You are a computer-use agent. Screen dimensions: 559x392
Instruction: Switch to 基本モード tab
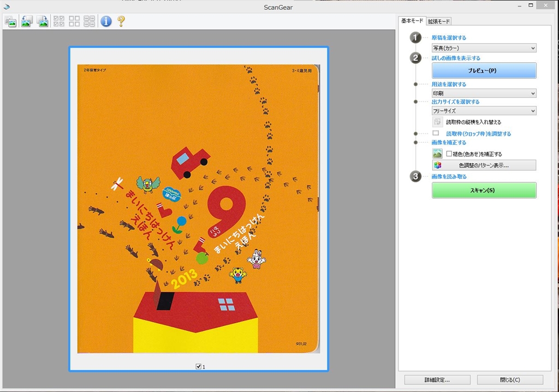tap(412, 21)
